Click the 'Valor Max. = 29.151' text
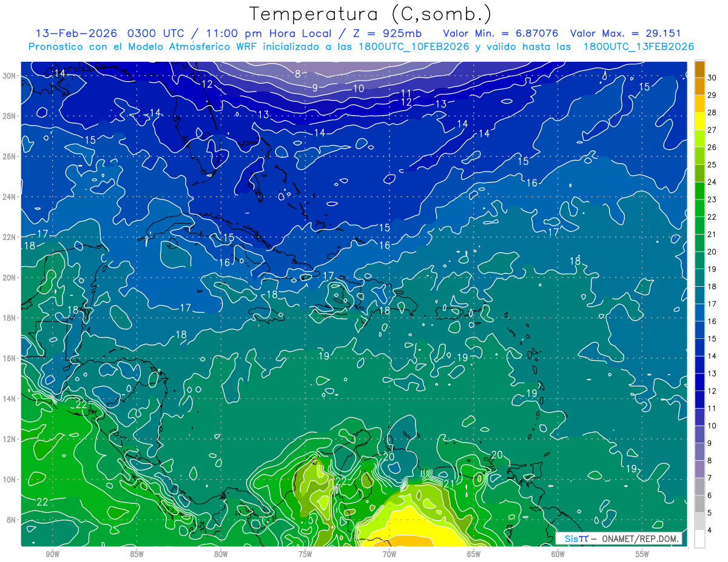Screen dimensions: 728x562 point(625,33)
